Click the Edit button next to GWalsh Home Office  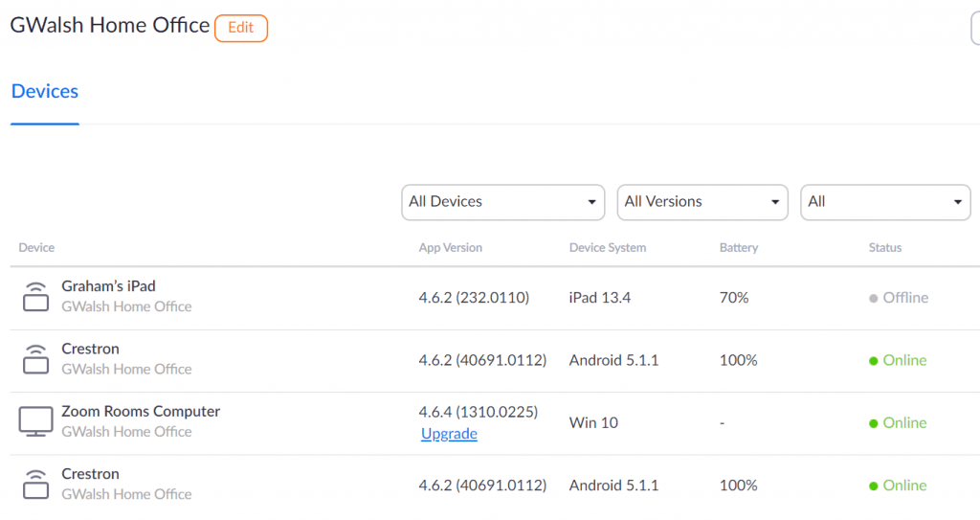241,28
